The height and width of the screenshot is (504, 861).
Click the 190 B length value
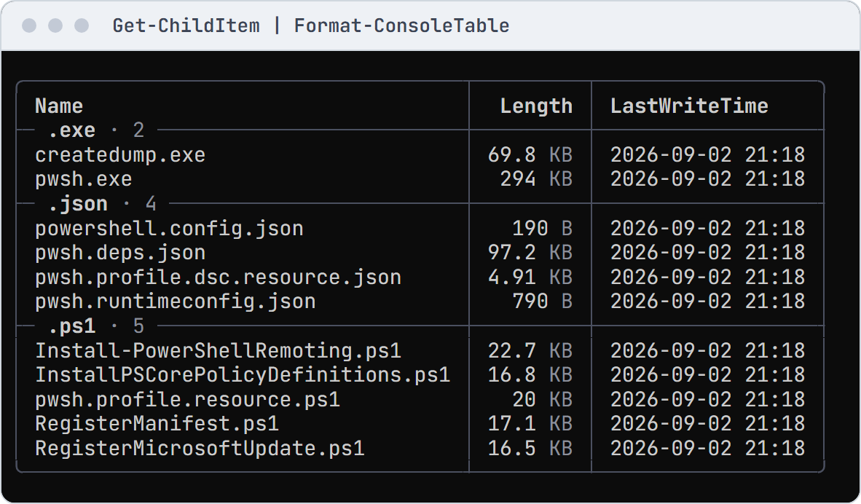pos(543,228)
